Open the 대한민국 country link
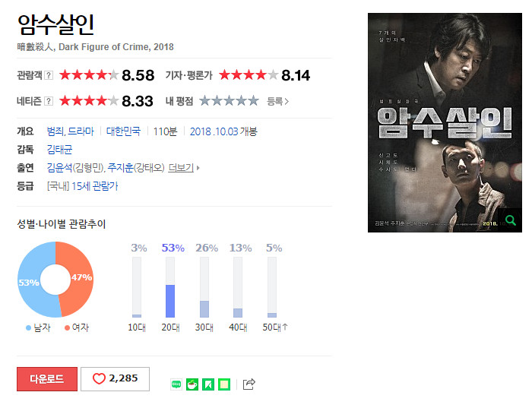This screenshot has height=408, width=532. pyautogui.click(x=123, y=131)
